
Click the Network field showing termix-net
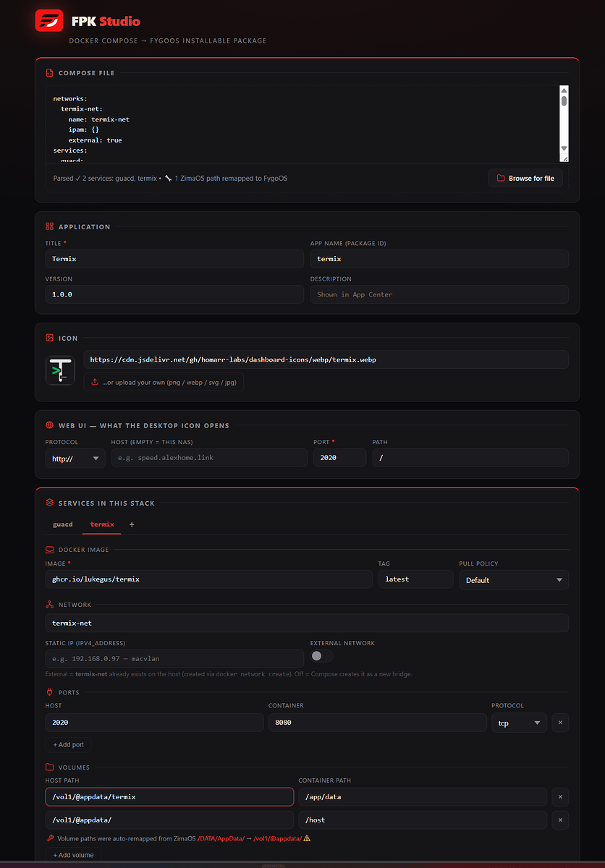[x=307, y=623]
